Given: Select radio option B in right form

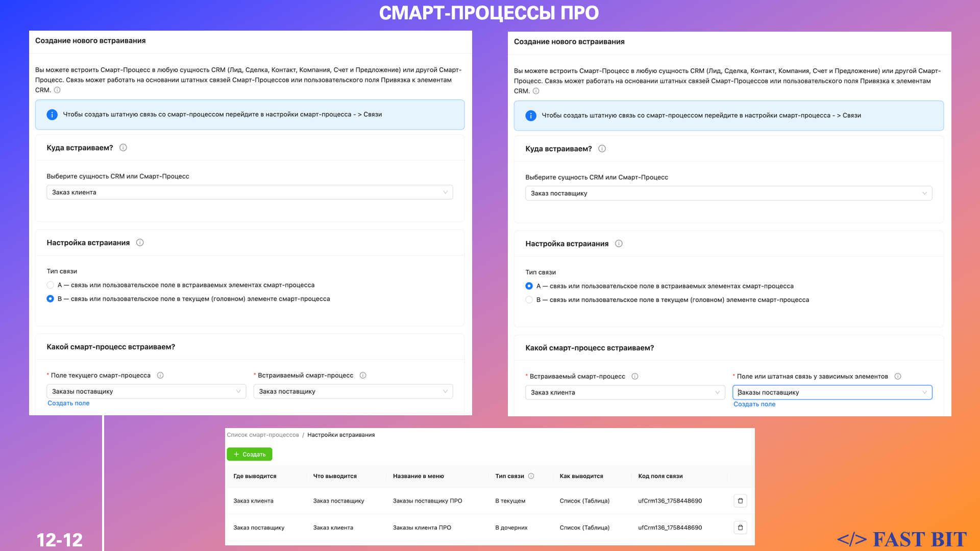Looking at the screenshot, I should (529, 300).
